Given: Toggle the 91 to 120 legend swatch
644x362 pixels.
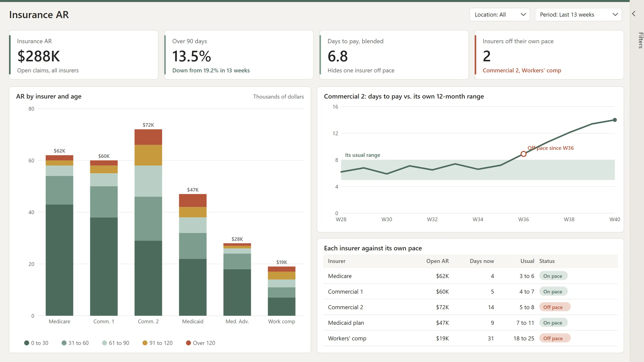Looking at the screenshot, I should point(145,343).
